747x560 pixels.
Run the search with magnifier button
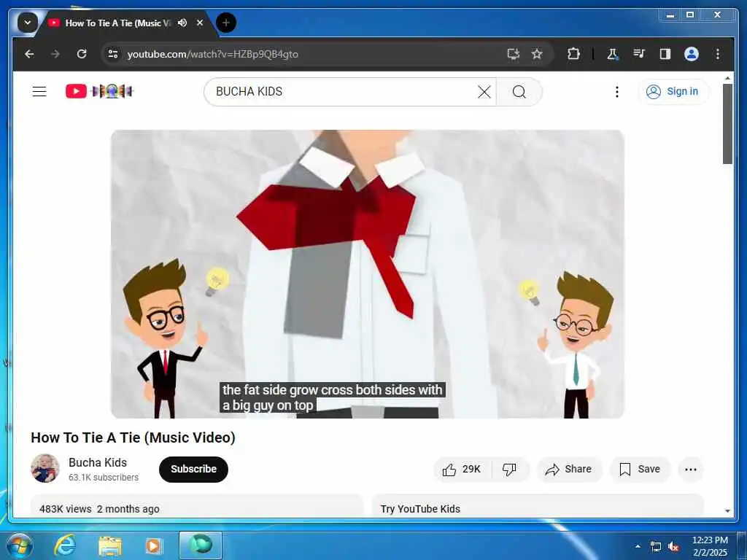[519, 91]
